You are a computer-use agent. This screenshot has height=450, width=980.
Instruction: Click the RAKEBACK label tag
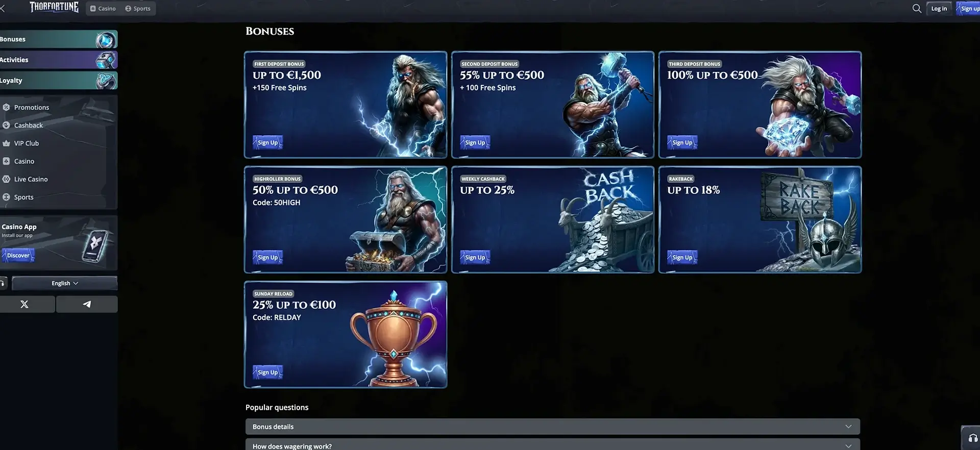click(x=680, y=179)
